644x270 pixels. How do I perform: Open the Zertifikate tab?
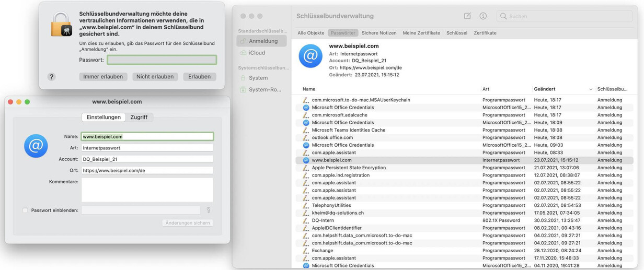pyautogui.click(x=485, y=33)
